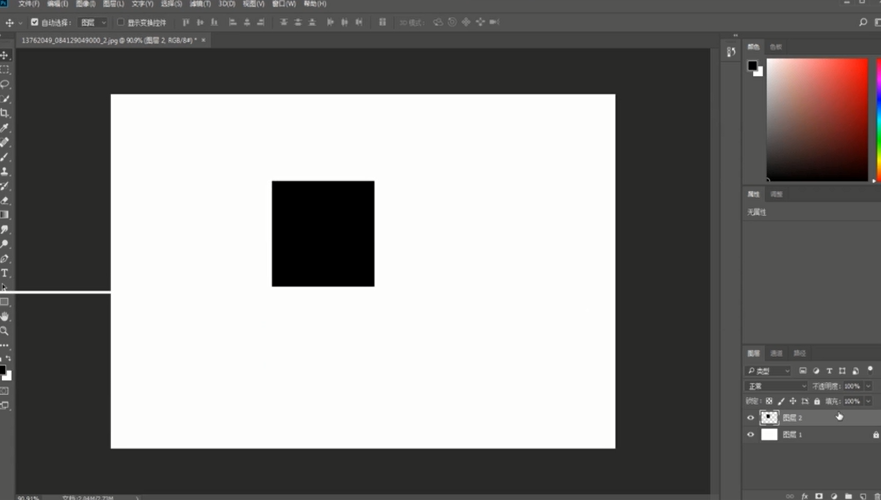Open the opacity slider dropdown arrow
The width and height of the screenshot is (881, 500).
coord(868,386)
